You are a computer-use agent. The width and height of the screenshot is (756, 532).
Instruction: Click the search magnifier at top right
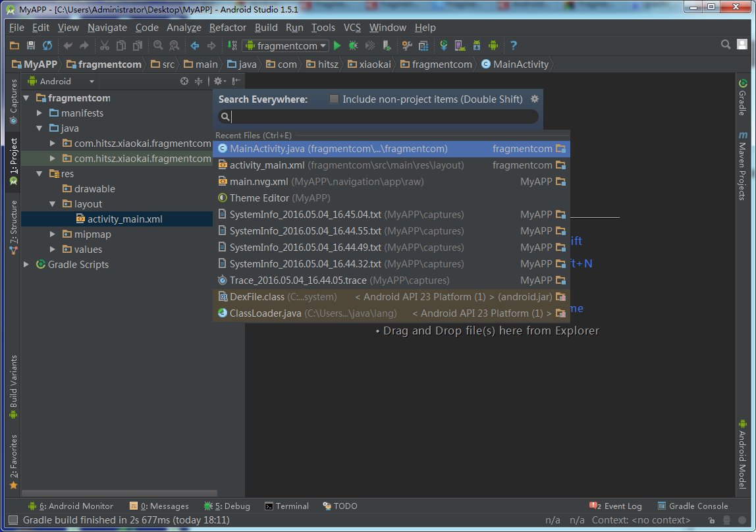tap(726, 45)
